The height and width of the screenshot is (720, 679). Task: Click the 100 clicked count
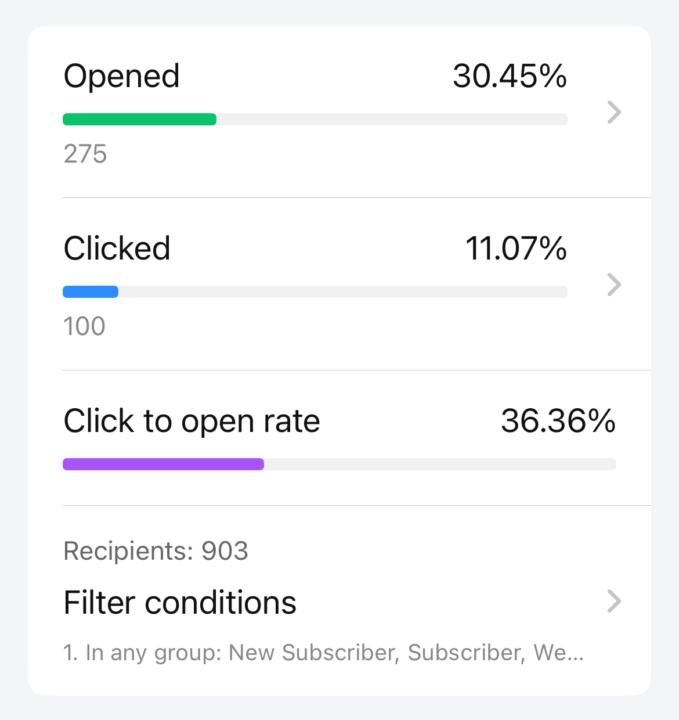coord(84,326)
